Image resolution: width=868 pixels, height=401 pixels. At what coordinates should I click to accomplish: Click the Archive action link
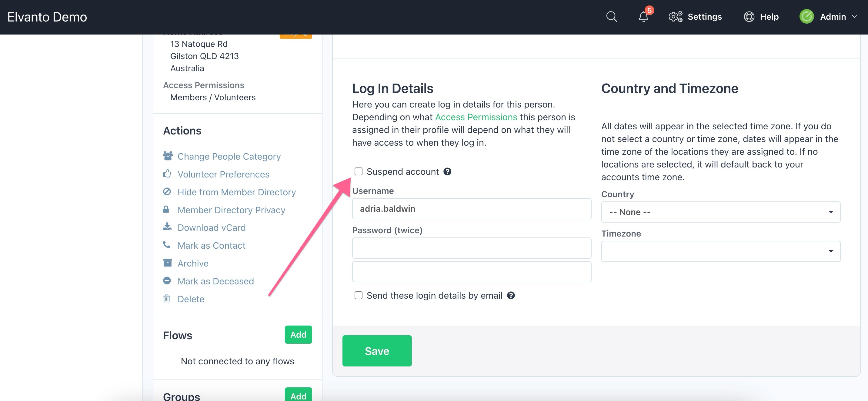193,263
